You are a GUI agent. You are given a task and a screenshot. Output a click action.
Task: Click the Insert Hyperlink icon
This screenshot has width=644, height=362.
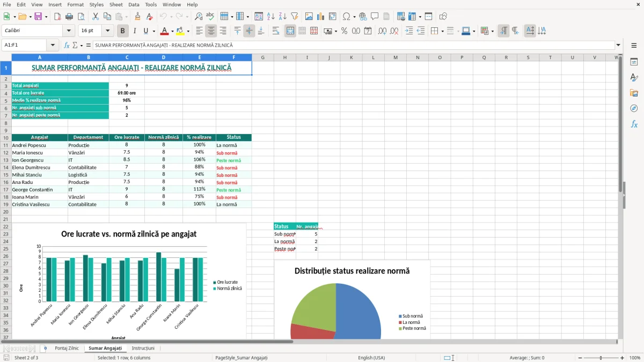point(363,17)
